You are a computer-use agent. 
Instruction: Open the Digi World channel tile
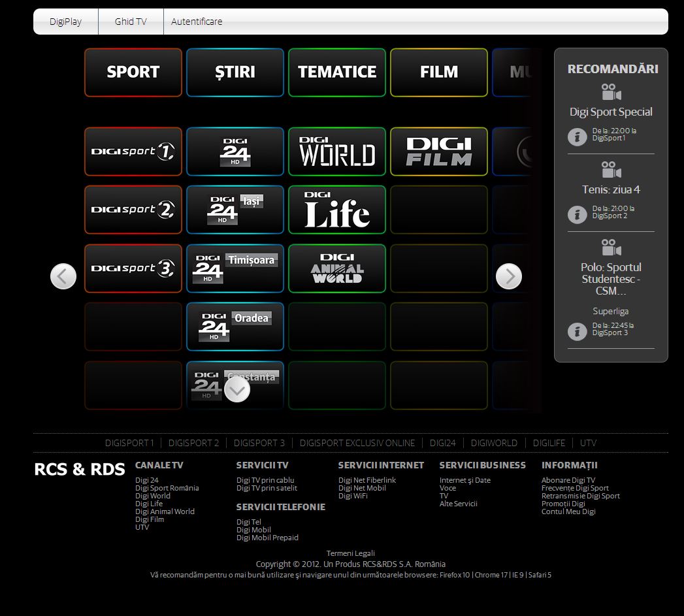click(336, 152)
